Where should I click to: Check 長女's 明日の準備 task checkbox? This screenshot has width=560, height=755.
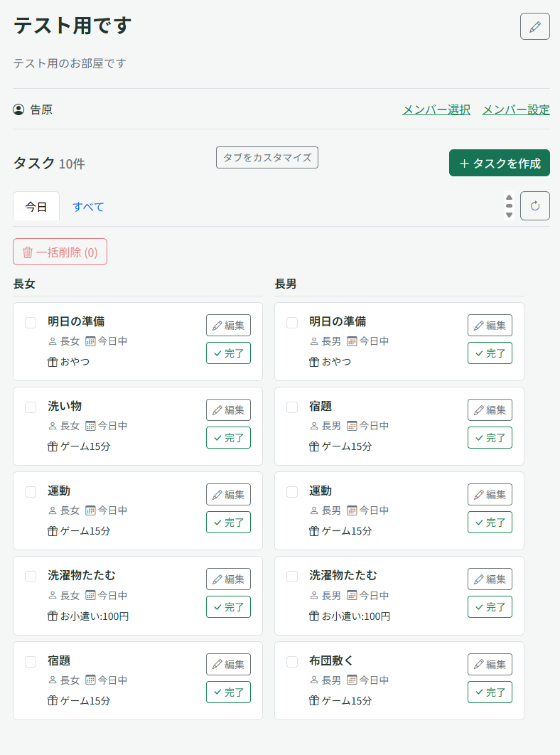point(31,322)
